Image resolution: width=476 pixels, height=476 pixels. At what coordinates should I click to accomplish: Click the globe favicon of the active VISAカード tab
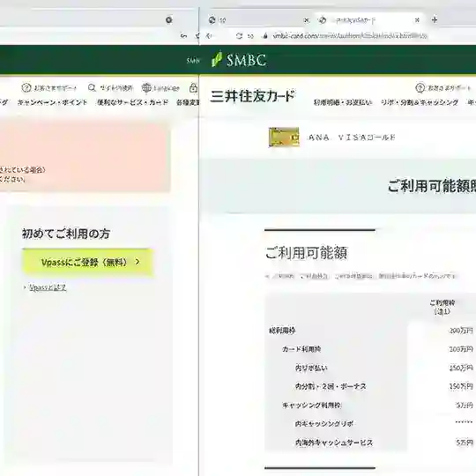(323, 20)
